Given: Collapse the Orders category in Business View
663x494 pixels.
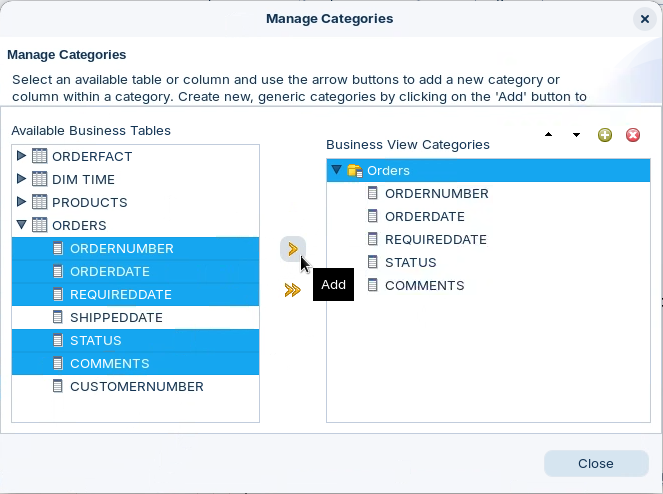Looking at the screenshot, I should click(x=337, y=171).
